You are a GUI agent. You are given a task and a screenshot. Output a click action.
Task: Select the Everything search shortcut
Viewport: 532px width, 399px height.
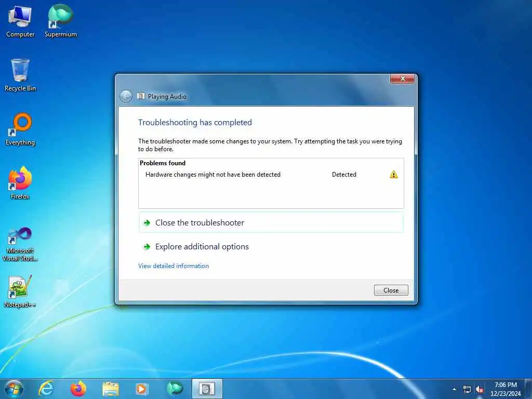tap(20, 129)
